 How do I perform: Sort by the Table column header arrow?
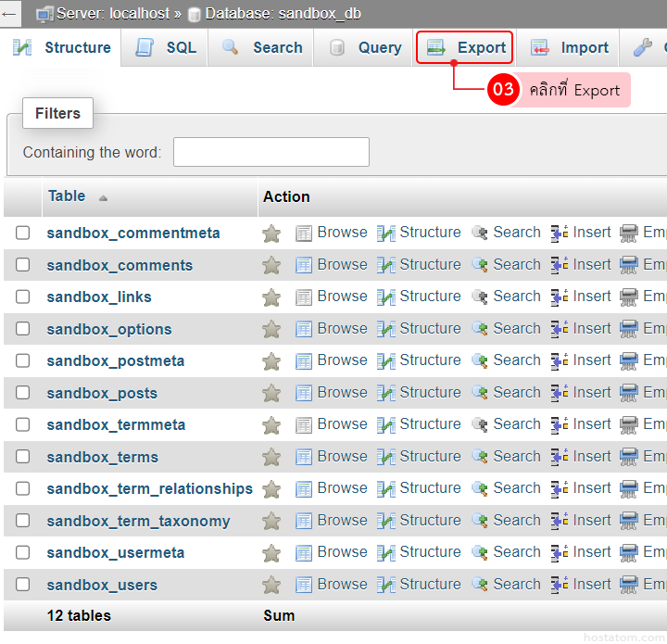coord(103,197)
